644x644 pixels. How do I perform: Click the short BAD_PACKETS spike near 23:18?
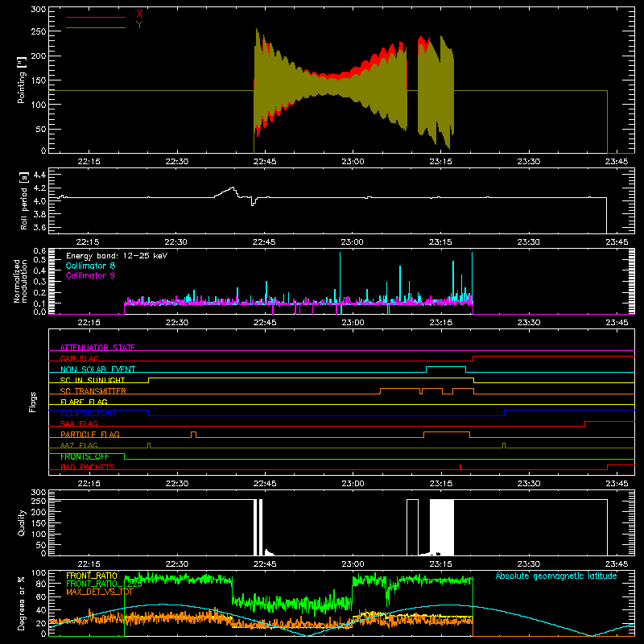tap(460, 467)
